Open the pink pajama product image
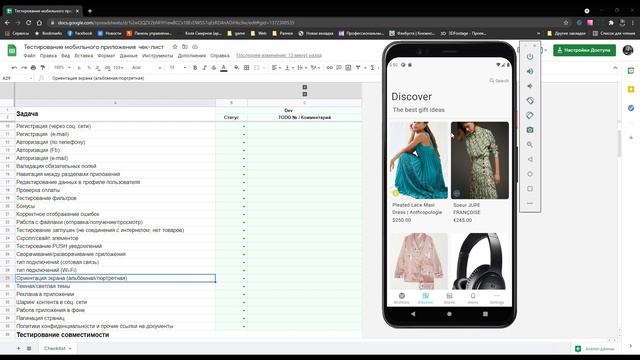Image resolution: width=640 pixels, height=360 pixels. point(419,261)
